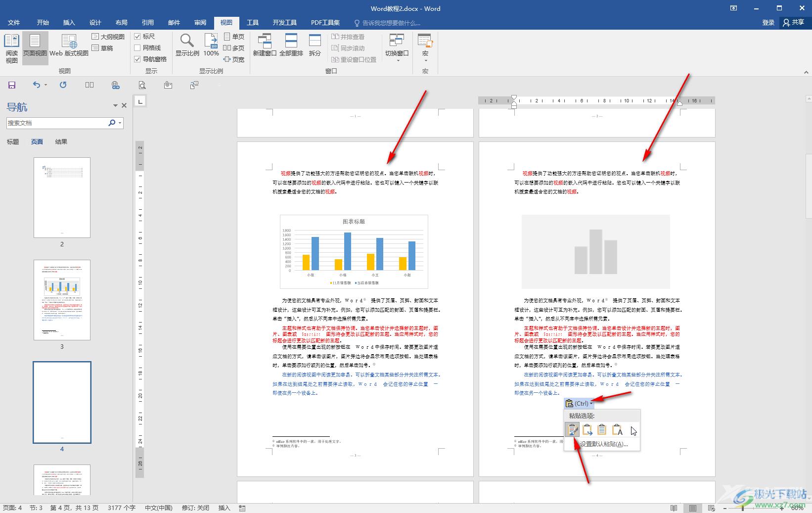
Task: Open the PDF toolset tab (PDF工具集)
Action: 325,23
